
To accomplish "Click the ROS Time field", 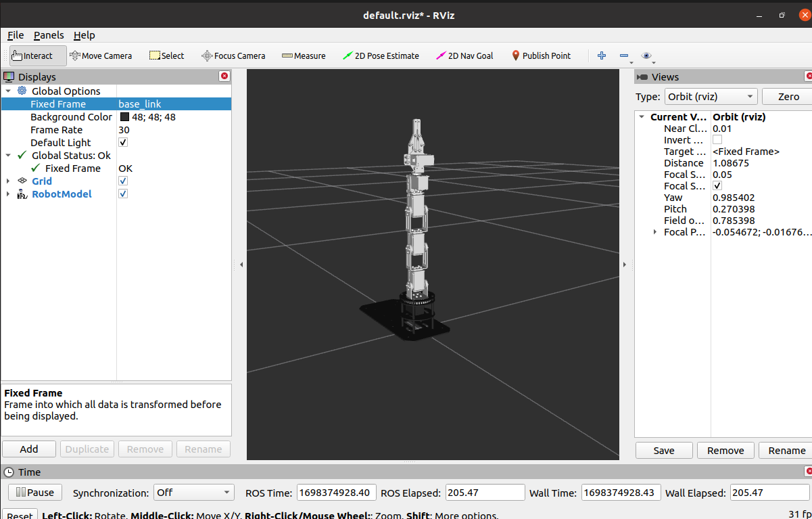I will pyautogui.click(x=336, y=493).
